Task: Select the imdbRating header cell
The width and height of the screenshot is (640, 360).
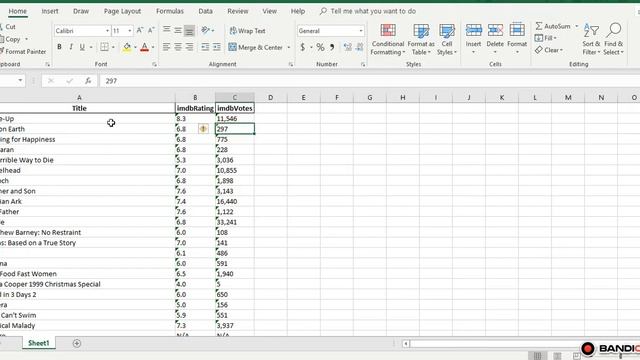Action: coord(195,108)
